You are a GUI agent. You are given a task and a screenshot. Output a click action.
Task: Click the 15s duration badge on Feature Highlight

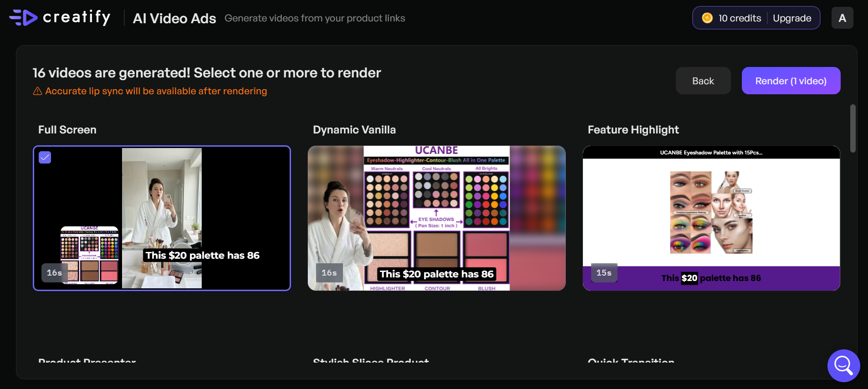[604, 272]
